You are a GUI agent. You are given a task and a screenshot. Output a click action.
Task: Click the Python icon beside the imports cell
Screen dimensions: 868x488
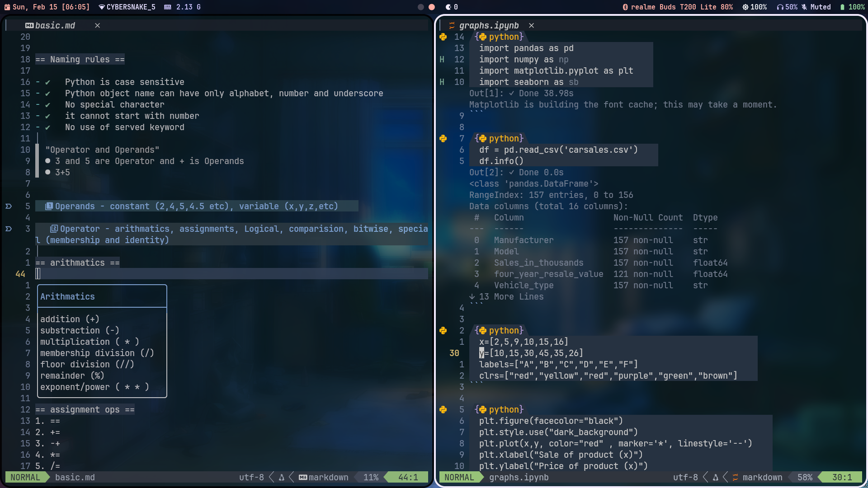[443, 37]
